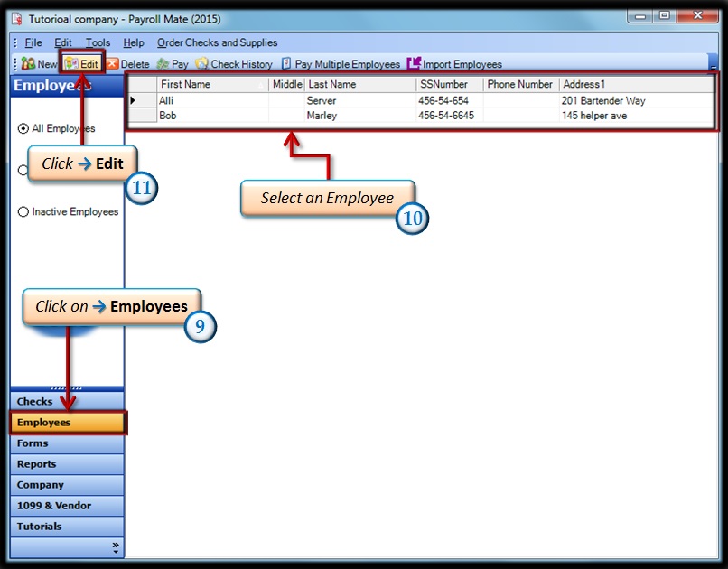Click the SSN cell "456-54-654"
728x569 pixels.
tap(450, 100)
